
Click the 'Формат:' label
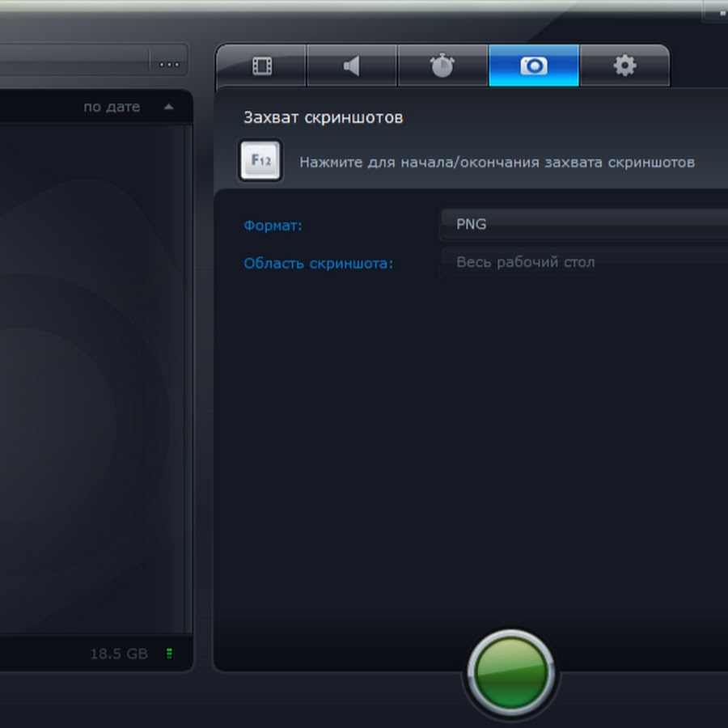(273, 226)
